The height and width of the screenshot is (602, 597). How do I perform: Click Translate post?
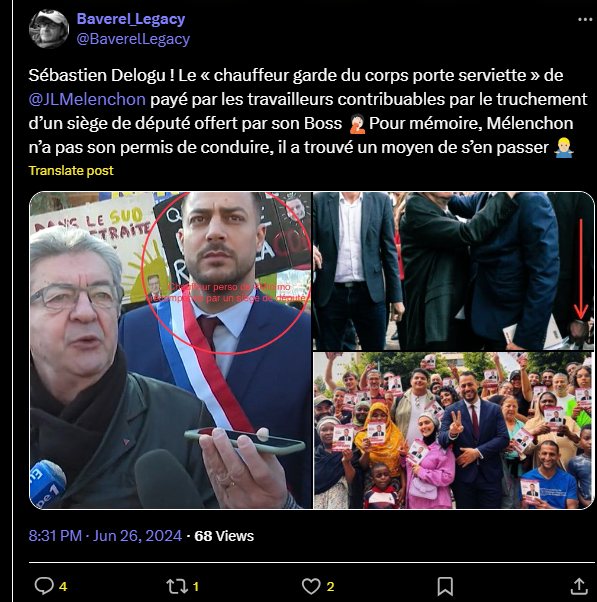[x=71, y=170]
